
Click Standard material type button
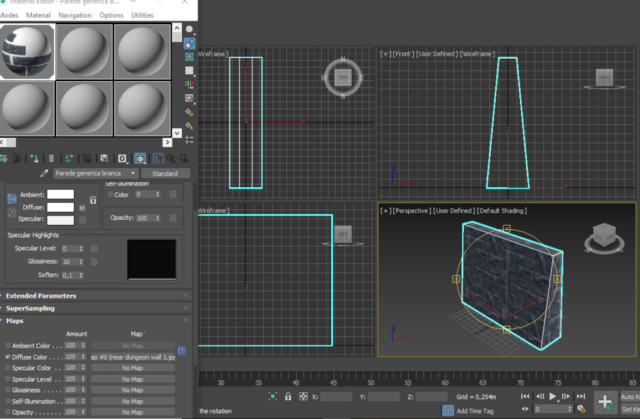[165, 173]
